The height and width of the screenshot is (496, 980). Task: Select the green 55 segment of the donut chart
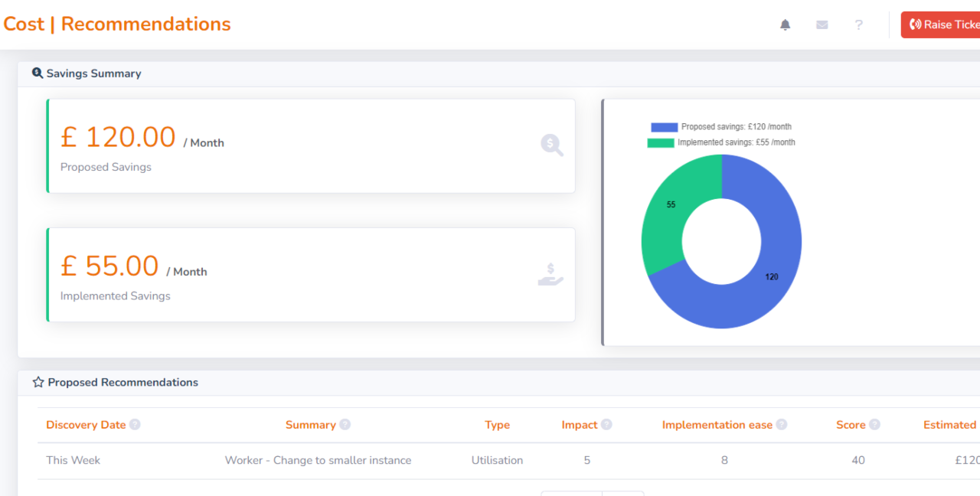[671, 204]
